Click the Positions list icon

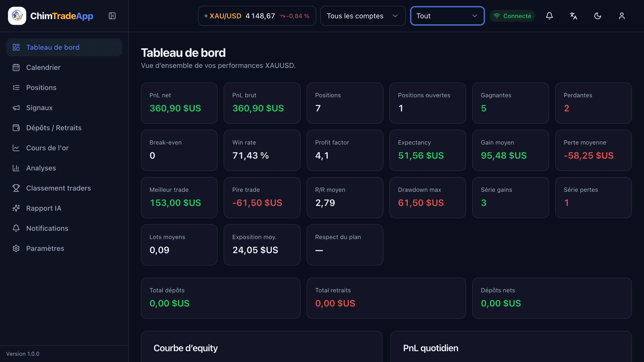click(x=16, y=88)
